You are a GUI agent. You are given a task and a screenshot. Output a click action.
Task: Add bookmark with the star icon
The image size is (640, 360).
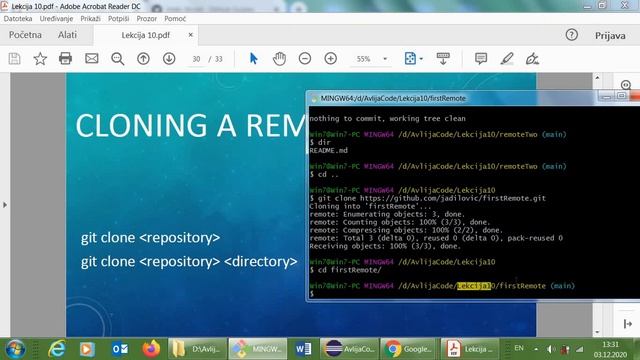(x=40, y=59)
